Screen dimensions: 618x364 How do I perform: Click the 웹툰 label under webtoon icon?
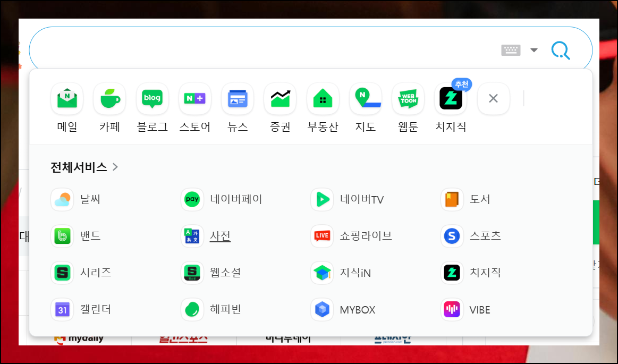(408, 127)
